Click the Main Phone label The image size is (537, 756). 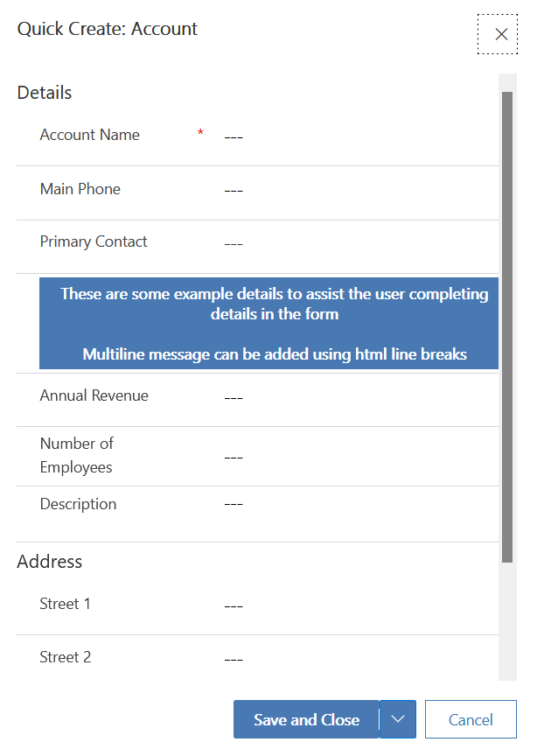click(80, 189)
